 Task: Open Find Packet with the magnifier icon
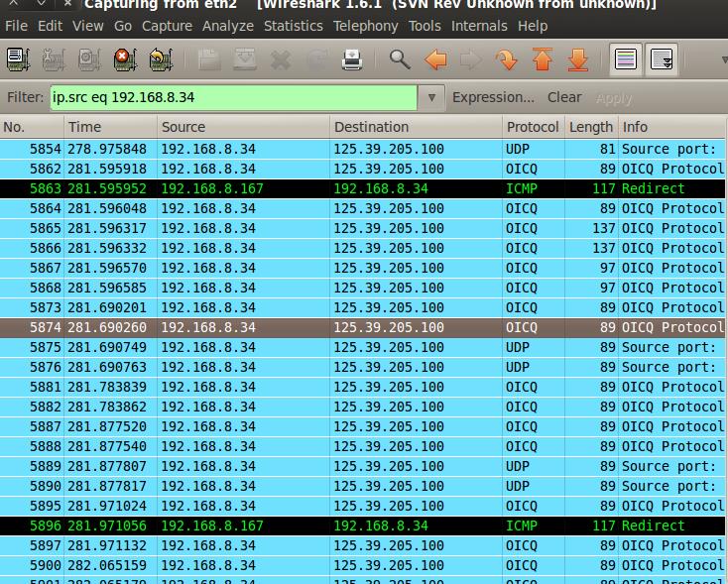400,59
